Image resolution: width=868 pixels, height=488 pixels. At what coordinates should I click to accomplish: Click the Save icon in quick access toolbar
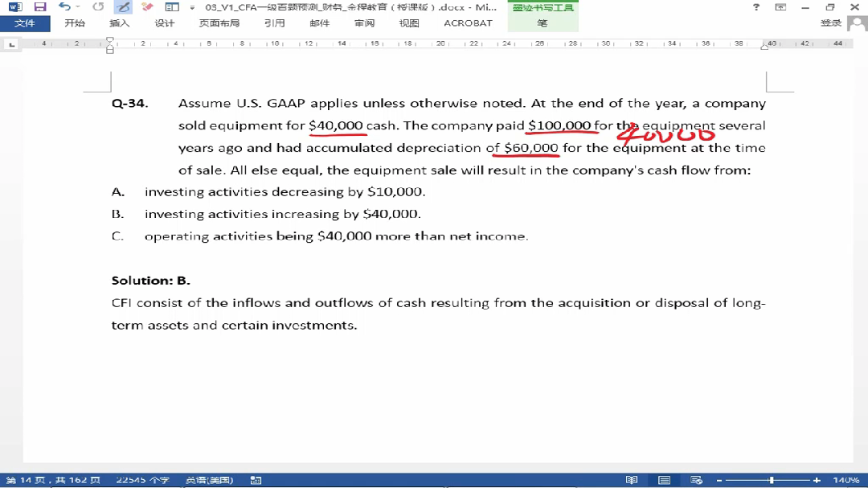[40, 7]
